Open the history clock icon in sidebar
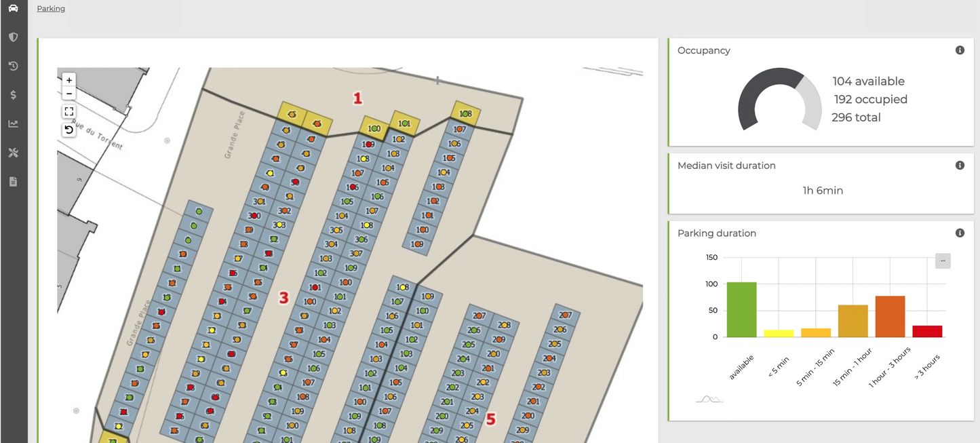The image size is (980, 443). coord(13,66)
